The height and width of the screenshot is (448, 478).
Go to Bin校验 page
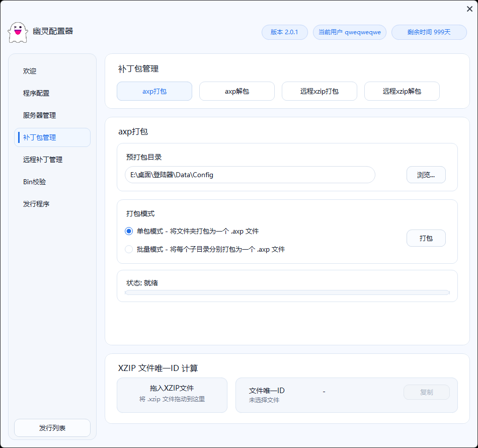point(52,182)
